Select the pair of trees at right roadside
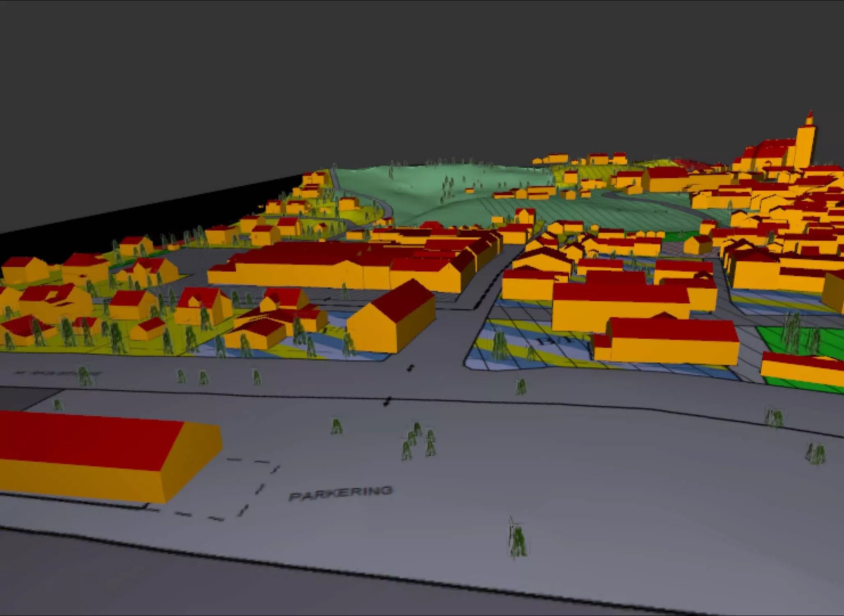Viewport: 844px width, 616px height. point(774,417)
